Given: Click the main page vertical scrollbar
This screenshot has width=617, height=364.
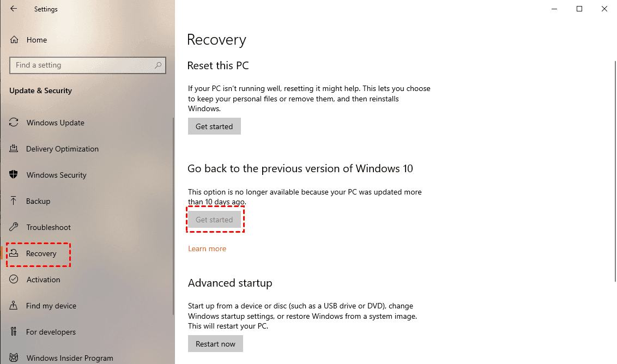Looking at the screenshot, I should click(615, 163).
